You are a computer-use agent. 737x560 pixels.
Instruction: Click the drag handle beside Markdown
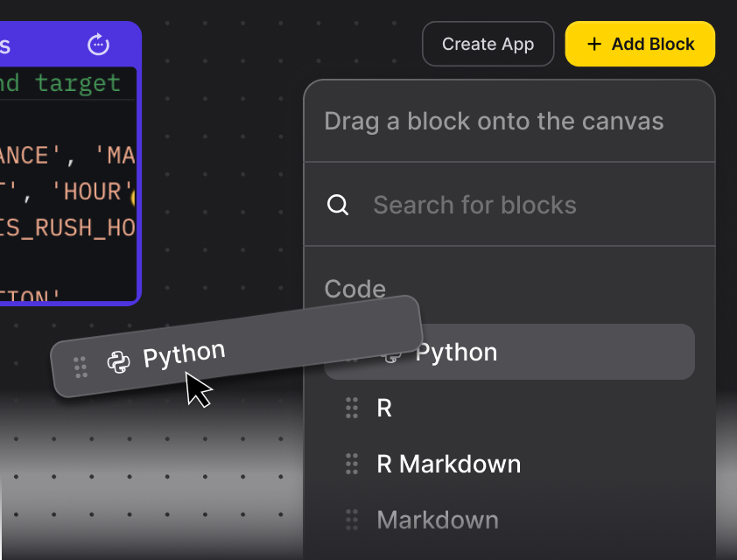coord(352,520)
